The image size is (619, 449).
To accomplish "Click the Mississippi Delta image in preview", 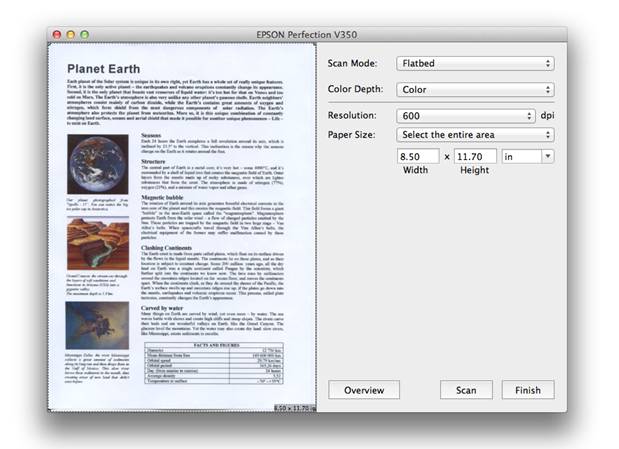I will coord(96,324).
